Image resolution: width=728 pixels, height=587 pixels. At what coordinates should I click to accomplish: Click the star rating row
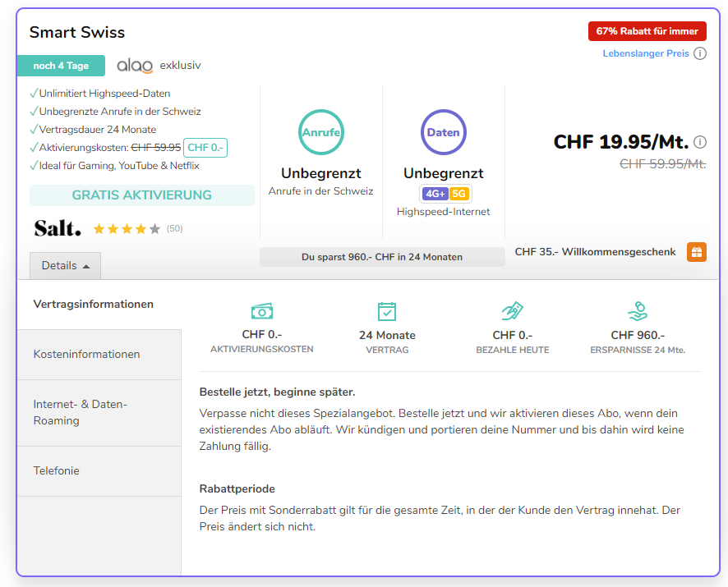(x=127, y=229)
